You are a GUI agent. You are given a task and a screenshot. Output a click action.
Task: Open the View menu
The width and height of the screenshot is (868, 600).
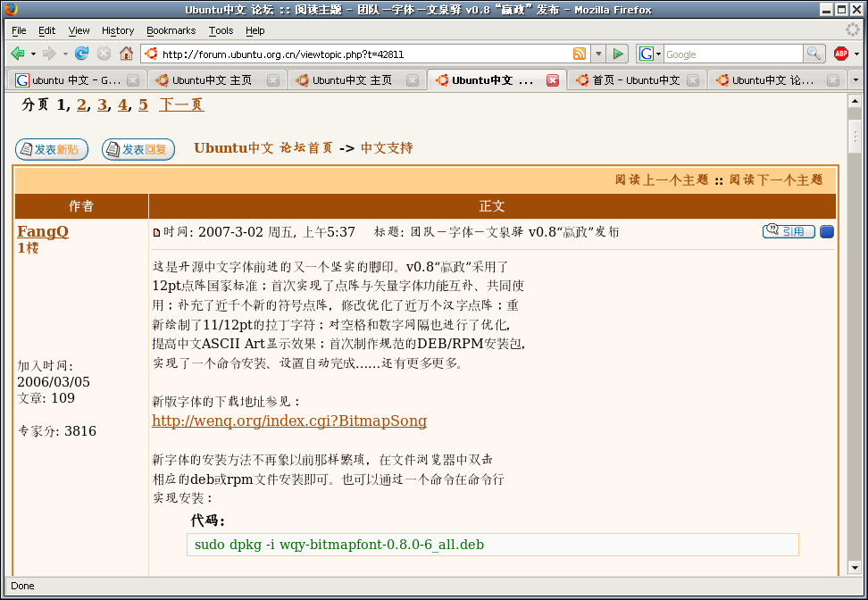pos(79,30)
